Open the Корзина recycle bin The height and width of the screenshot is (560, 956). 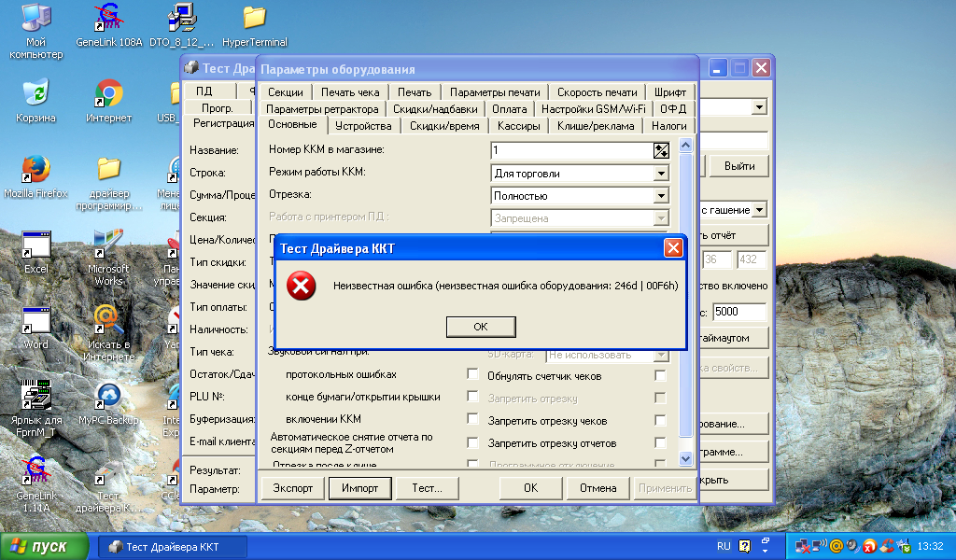tap(35, 95)
